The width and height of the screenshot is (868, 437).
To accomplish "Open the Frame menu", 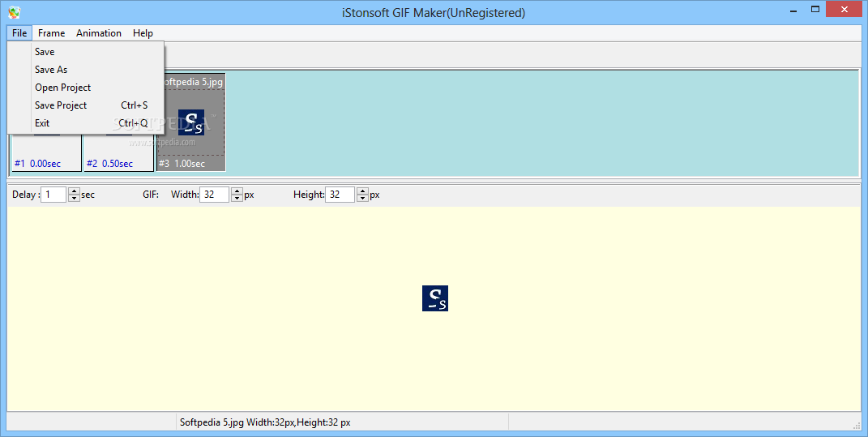I will [52, 33].
